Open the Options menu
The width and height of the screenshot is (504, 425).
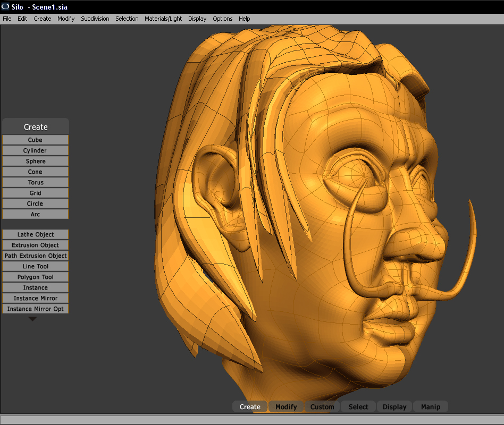pyautogui.click(x=222, y=19)
